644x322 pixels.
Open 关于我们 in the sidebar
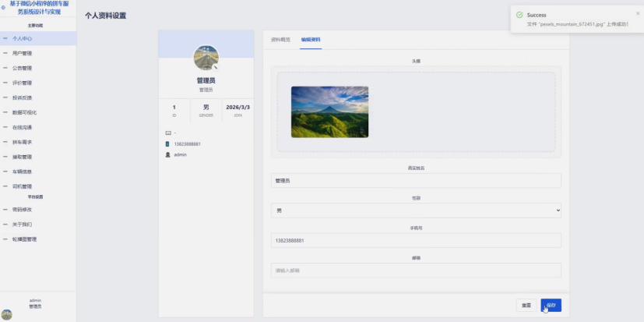coord(38,224)
